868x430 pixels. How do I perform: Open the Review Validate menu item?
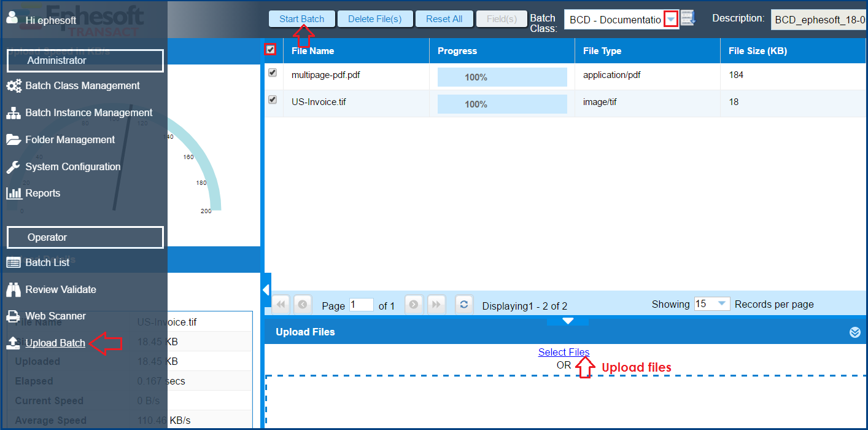click(x=61, y=289)
